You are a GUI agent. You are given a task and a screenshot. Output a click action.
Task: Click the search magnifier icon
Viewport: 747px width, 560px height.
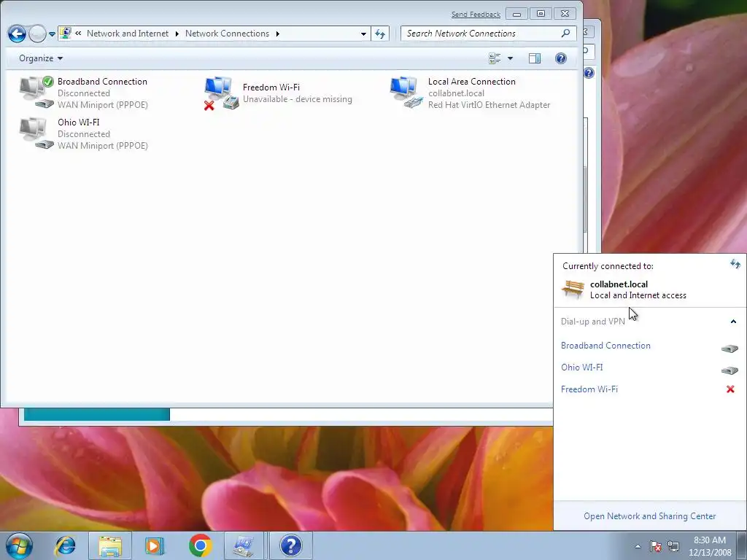point(565,34)
